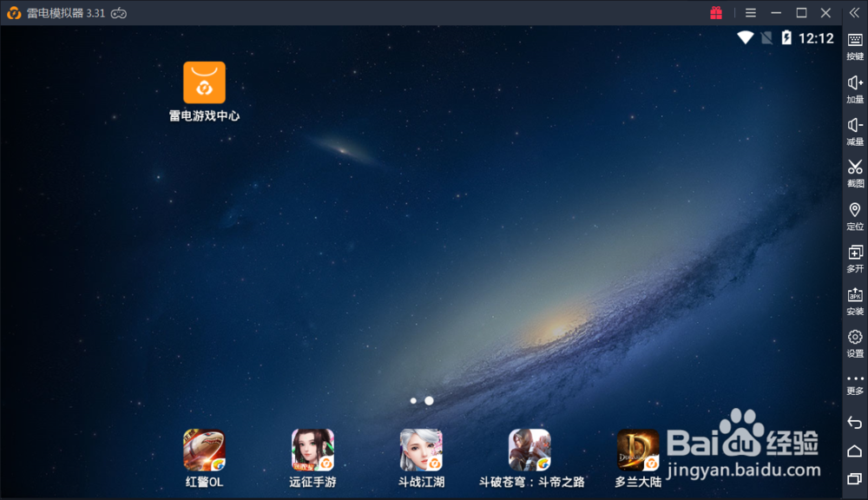This screenshot has width=868, height=500.
Task: Click the gamepad icon in title bar
Action: click(x=119, y=13)
